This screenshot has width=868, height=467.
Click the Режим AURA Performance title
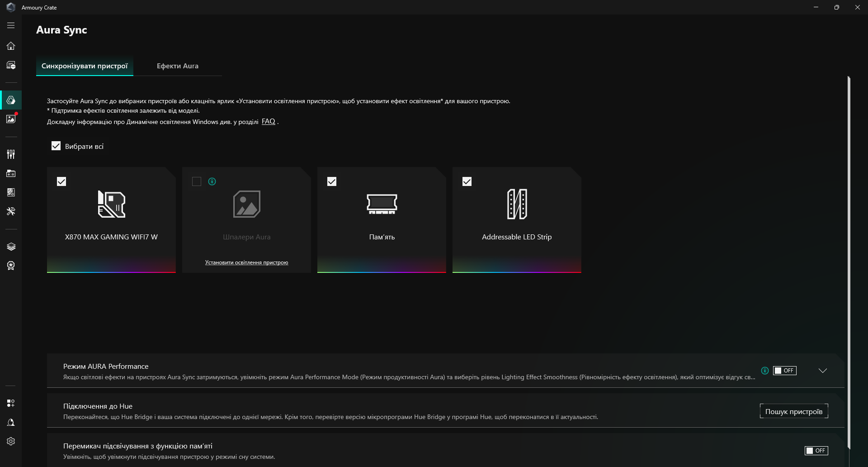coord(106,367)
